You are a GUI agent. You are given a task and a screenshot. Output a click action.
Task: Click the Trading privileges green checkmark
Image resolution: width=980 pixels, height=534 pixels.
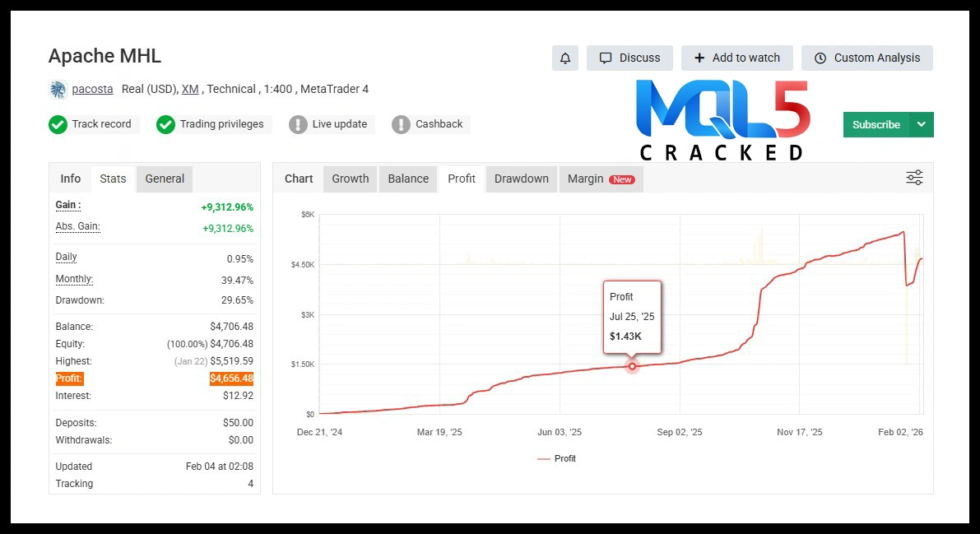[x=165, y=124]
